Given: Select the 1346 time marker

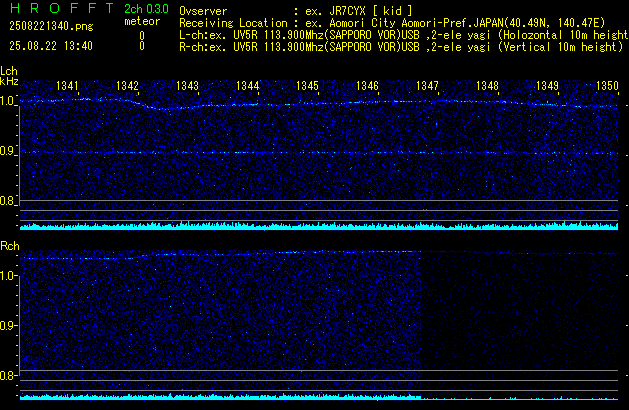Looking at the screenshot, I should pyautogui.click(x=367, y=86).
